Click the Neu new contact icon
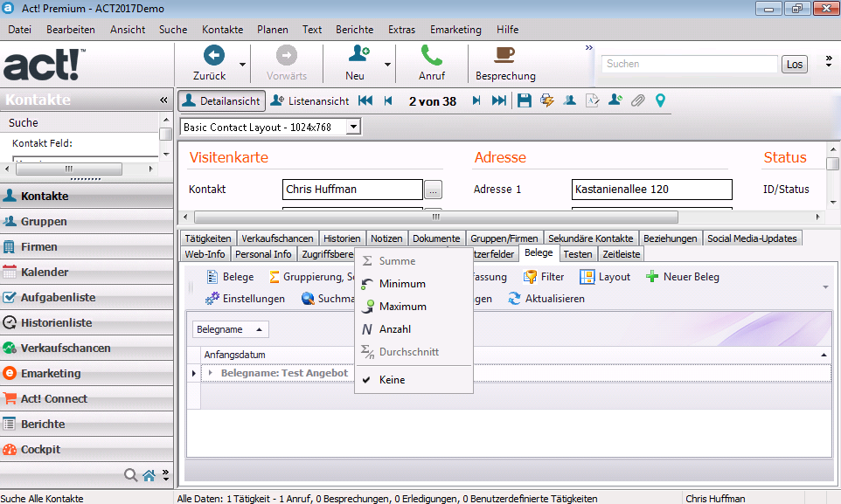Viewport: 841px width, 504px height. [x=358, y=54]
